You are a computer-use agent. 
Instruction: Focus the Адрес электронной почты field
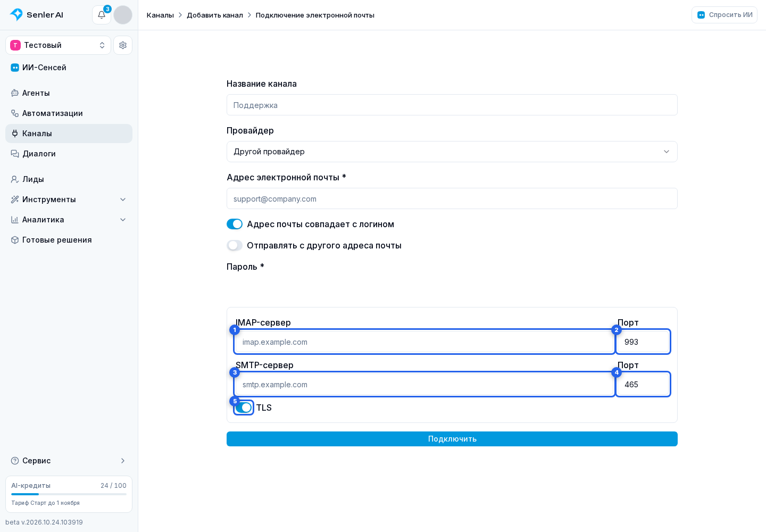coord(452,198)
